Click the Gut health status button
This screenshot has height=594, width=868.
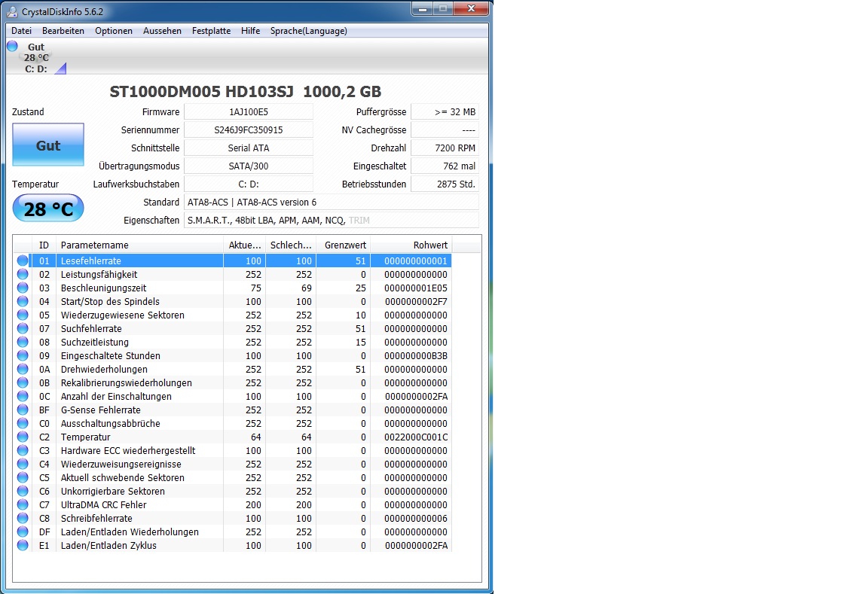pyautogui.click(x=48, y=145)
